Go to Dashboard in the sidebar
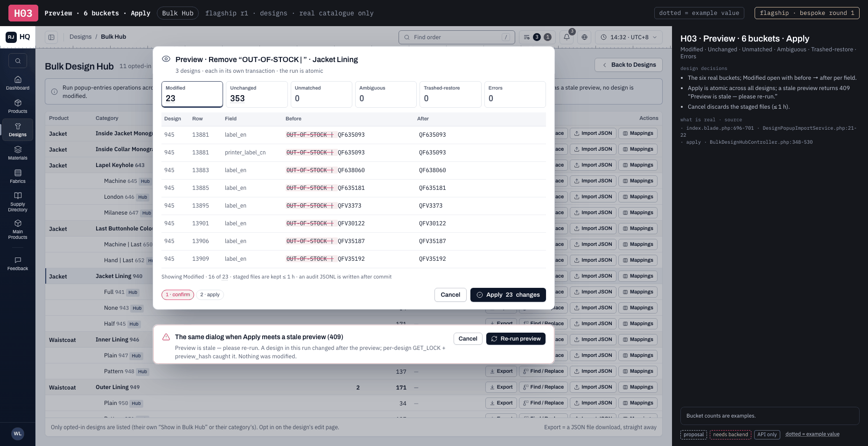The height and width of the screenshot is (446, 868). click(x=18, y=83)
